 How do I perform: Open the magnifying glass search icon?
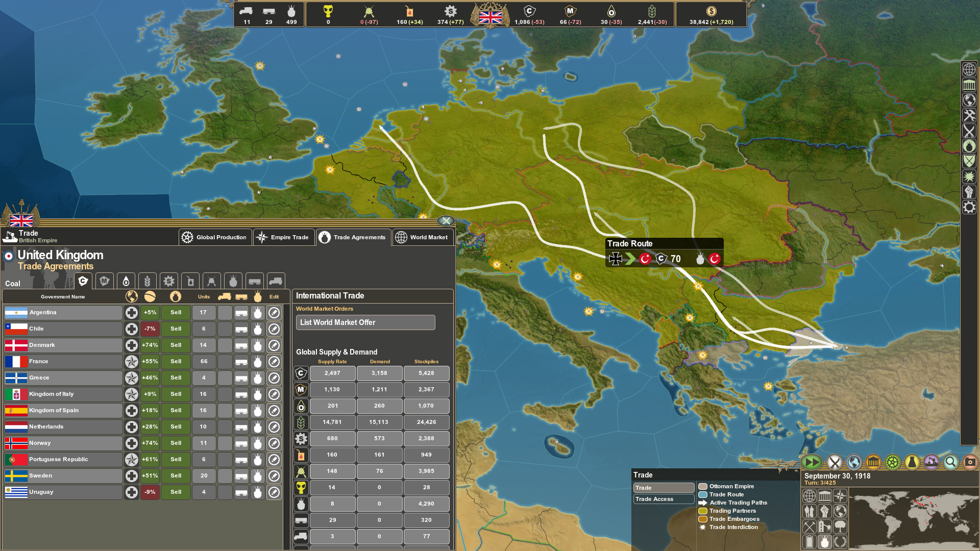tap(950, 462)
